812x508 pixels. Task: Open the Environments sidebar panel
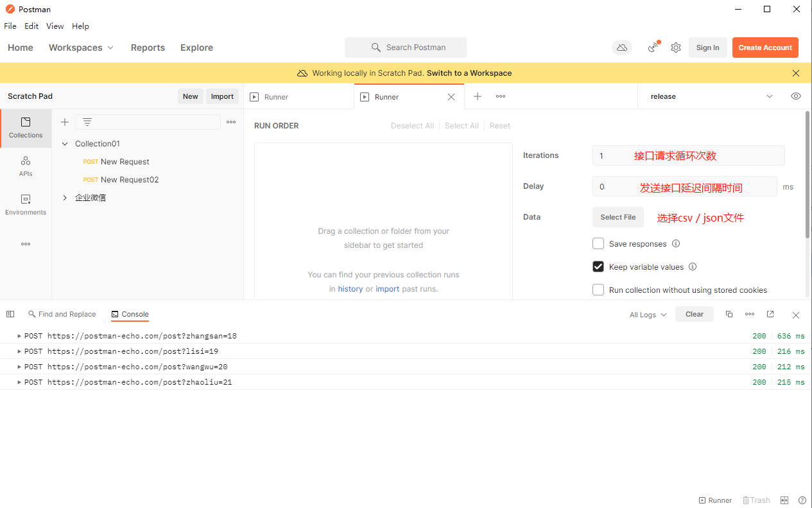coord(26,205)
